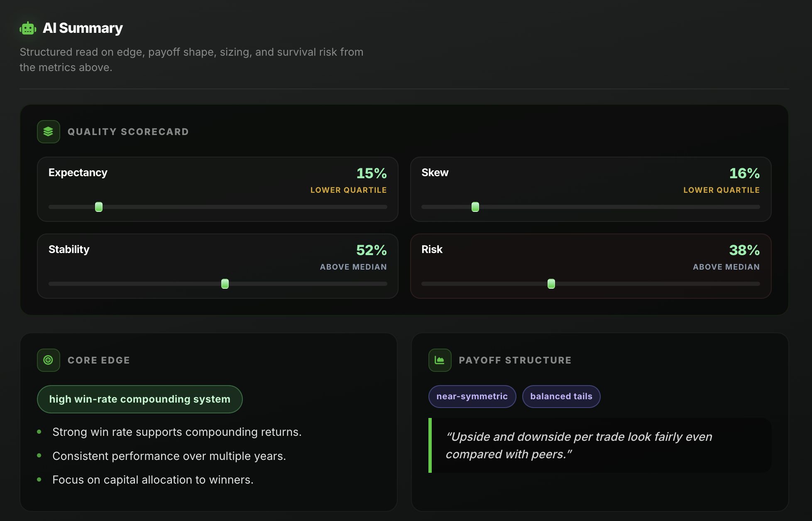Screen dimensions: 812x521
Task: Click the Quality Scorecard layers icon
Action: (49, 132)
